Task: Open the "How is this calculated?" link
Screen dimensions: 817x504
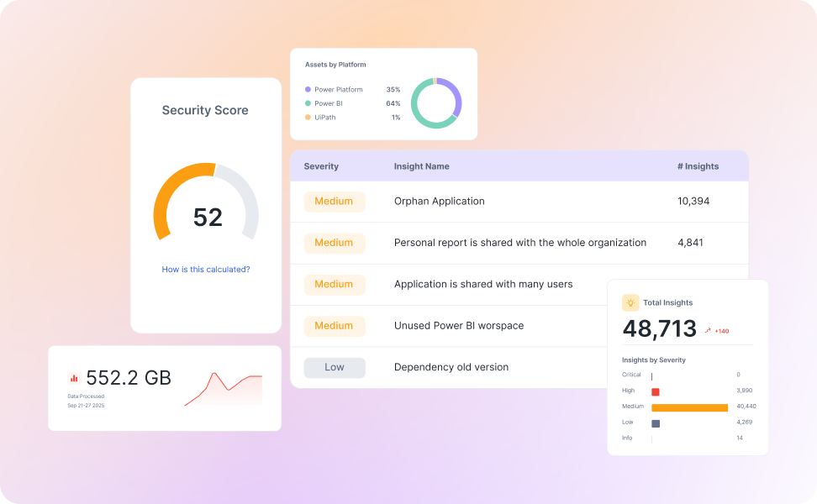Action: tap(205, 269)
